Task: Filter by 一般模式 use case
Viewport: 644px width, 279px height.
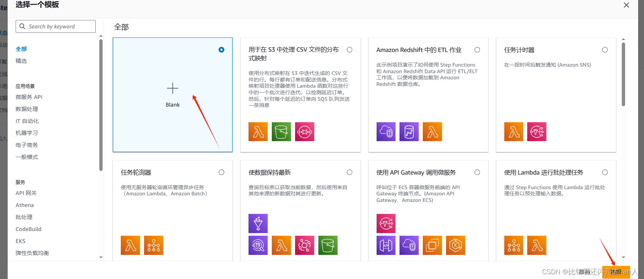Action: point(27,157)
